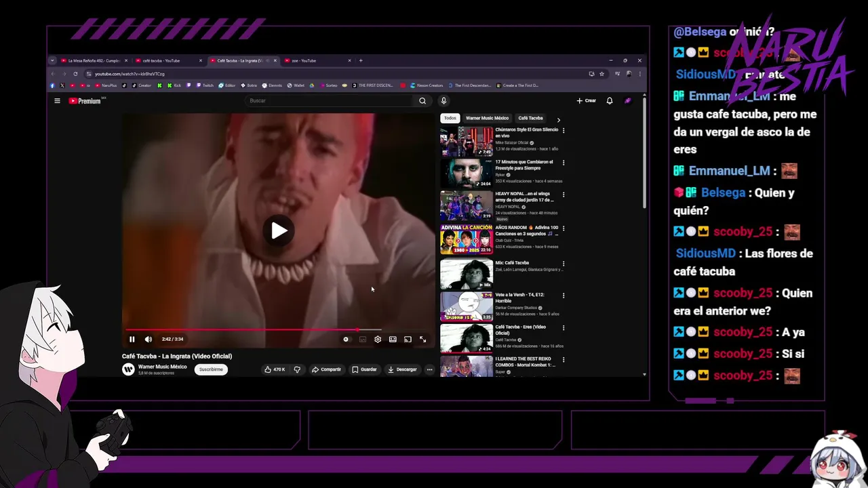This screenshot has width=868, height=488.
Task: Dislike the video
Action: coord(297,369)
